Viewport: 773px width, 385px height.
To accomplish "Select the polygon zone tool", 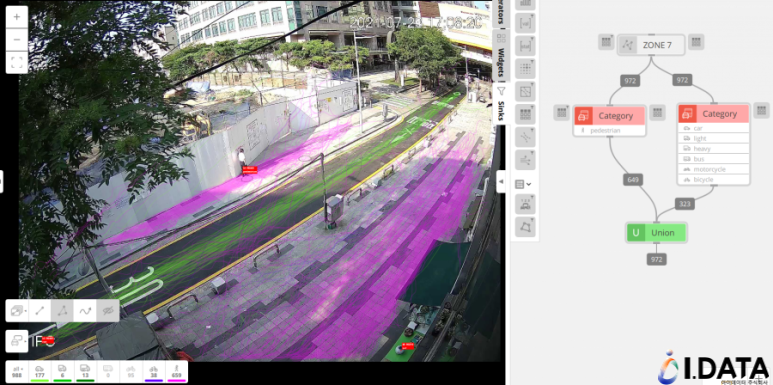I will click(x=62, y=311).
